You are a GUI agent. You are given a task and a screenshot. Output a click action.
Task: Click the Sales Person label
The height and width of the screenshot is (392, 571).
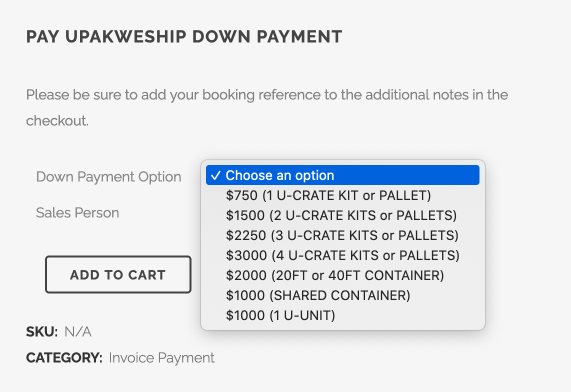click(x=77, y=213)
